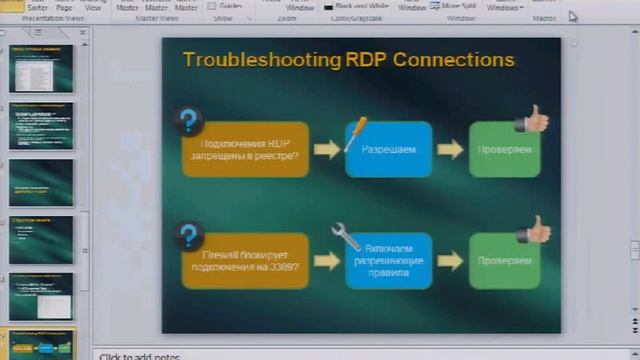Select fourth thumbnail with short bullet list
The height and width of the screenshot is (360, 640).
(41, 240)
